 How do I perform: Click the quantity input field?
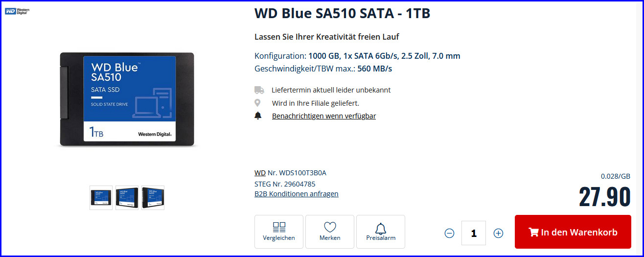pyautogui.click(x=474, y=233)
